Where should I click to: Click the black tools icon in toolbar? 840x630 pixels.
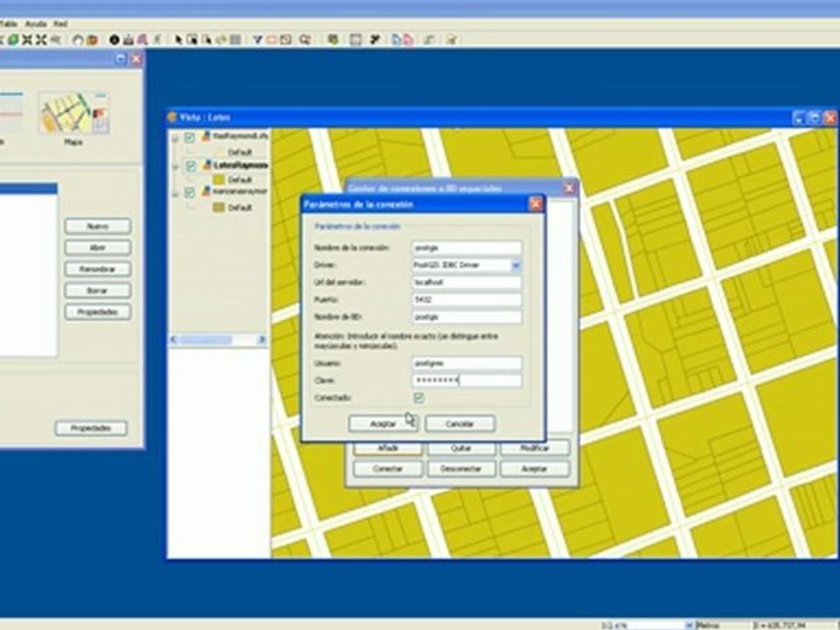coord(374,39)
